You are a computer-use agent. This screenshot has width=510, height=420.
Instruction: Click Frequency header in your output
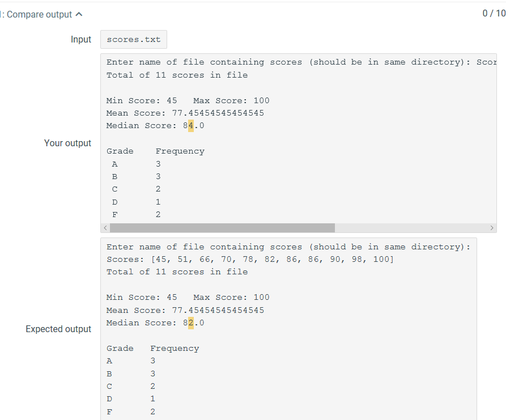pyautogui.click(x=180, y=151)
